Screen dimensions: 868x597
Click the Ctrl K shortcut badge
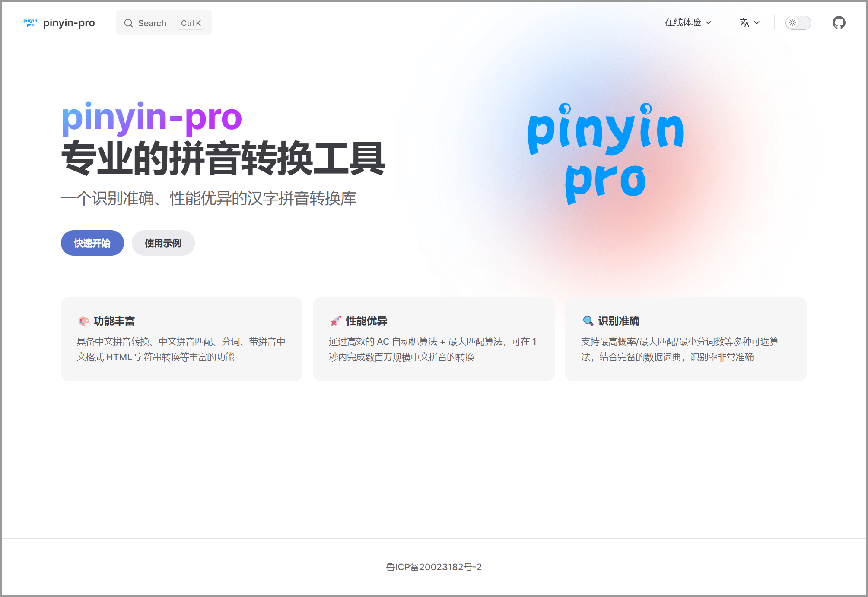191,23
